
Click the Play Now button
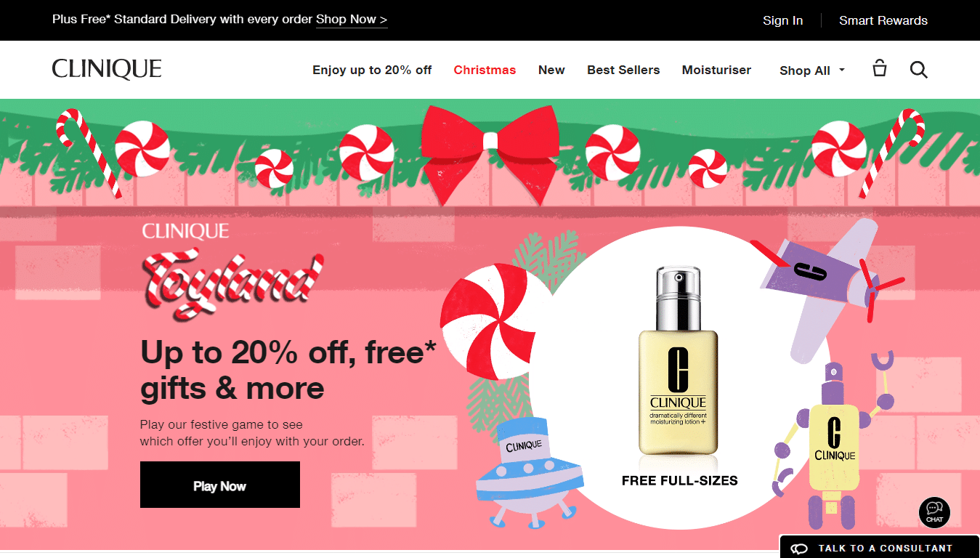point(220,485)
